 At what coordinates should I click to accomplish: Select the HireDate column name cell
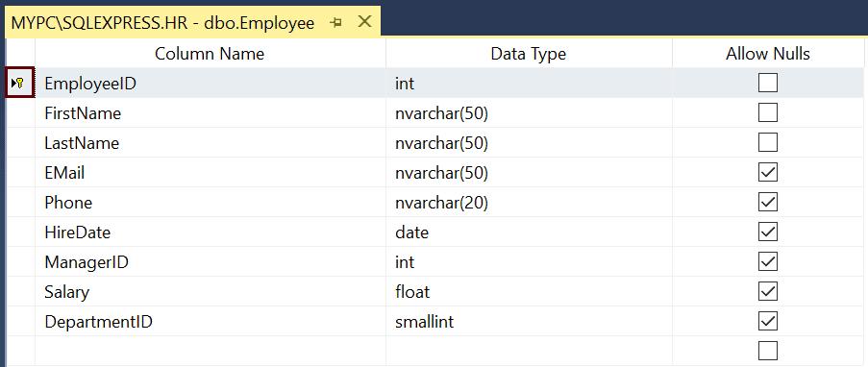click(x=211, y=232)
